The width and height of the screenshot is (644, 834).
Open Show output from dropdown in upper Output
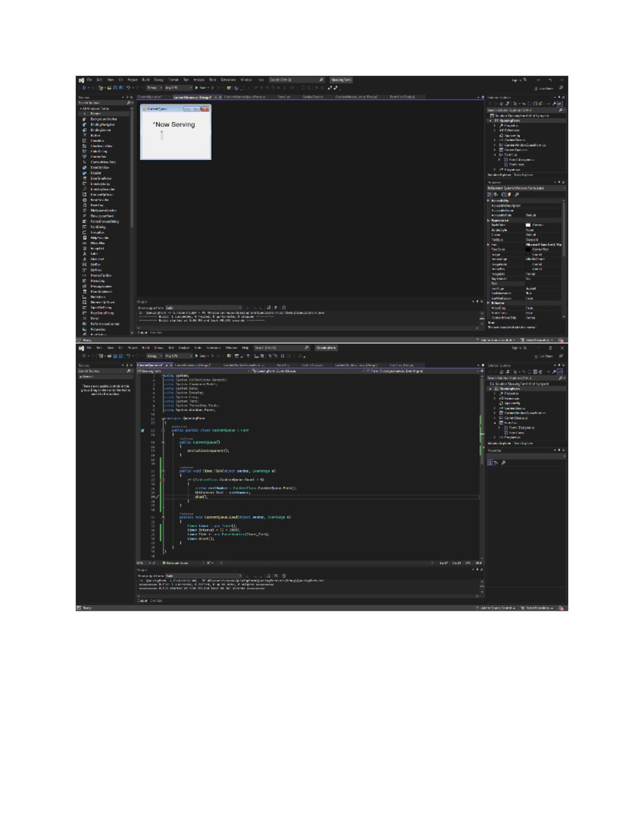pos(203,308)
